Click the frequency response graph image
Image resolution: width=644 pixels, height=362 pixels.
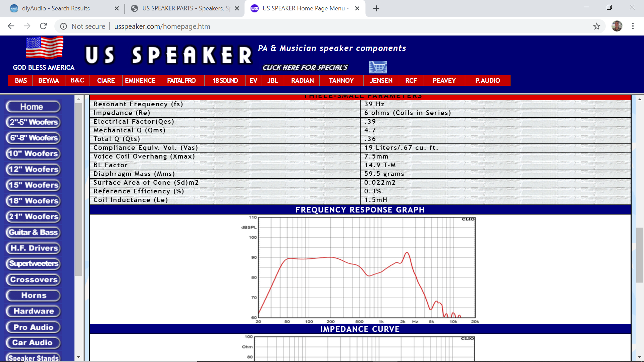[x=360, y=269]
